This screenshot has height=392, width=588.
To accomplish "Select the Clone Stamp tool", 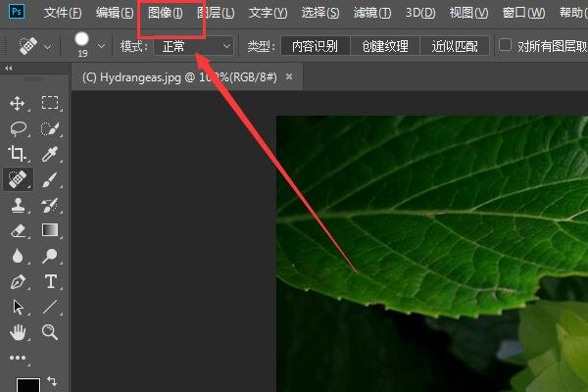I will 18,205.
